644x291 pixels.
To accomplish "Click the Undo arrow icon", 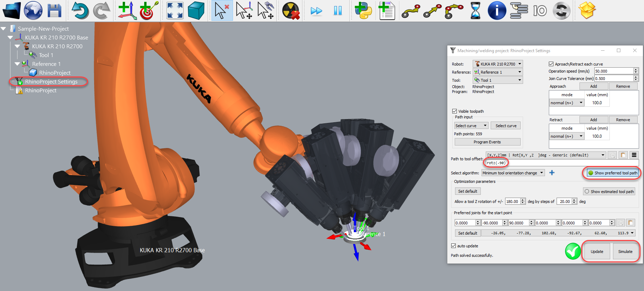I will coord(80,11).
